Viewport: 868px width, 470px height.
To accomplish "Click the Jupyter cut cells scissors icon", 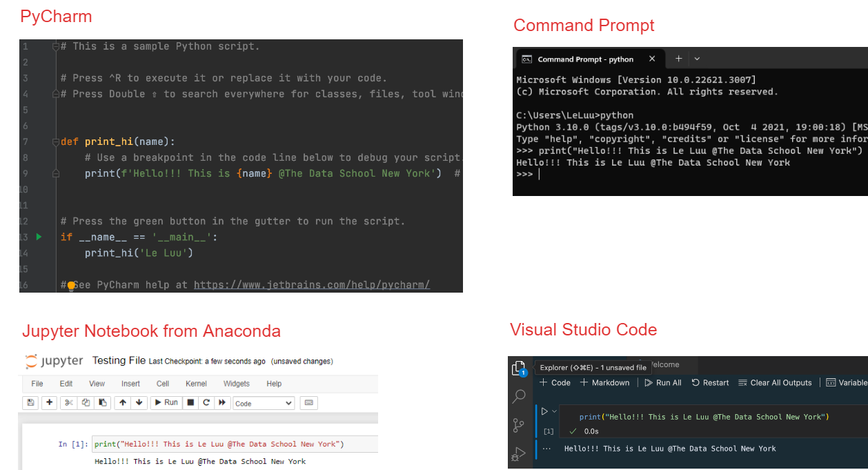I will coord(68,402).
